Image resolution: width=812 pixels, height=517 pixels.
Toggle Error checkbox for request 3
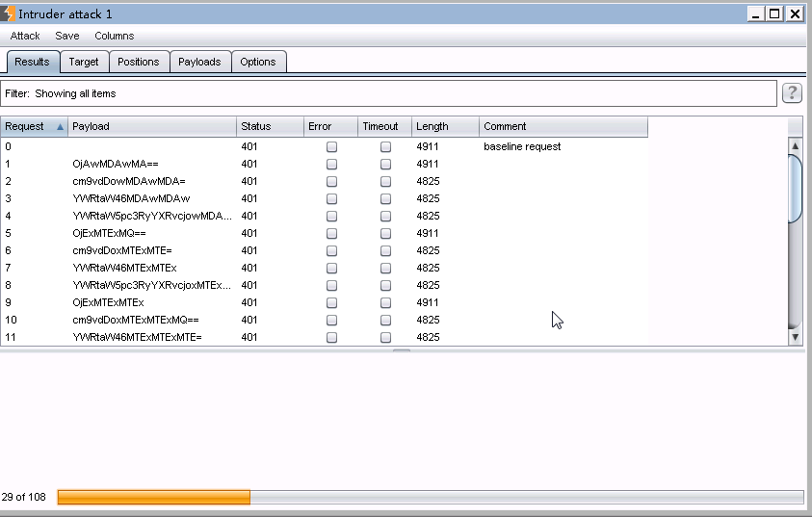tap(332, 198)
